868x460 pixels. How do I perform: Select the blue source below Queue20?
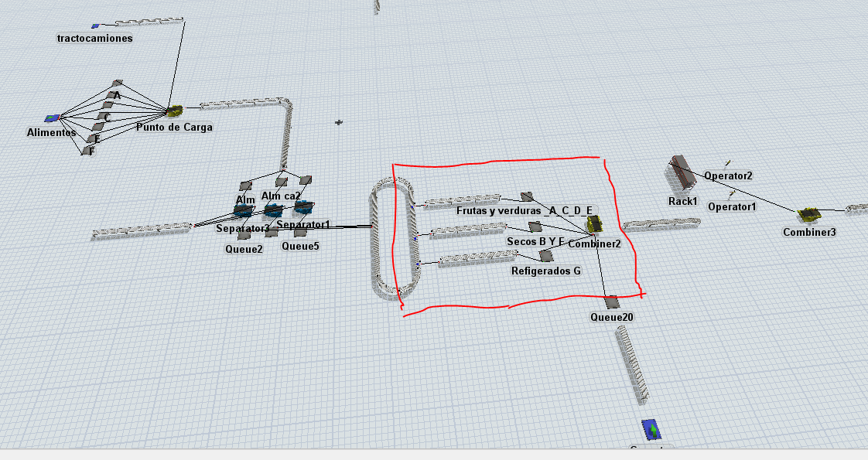point(653,429)
